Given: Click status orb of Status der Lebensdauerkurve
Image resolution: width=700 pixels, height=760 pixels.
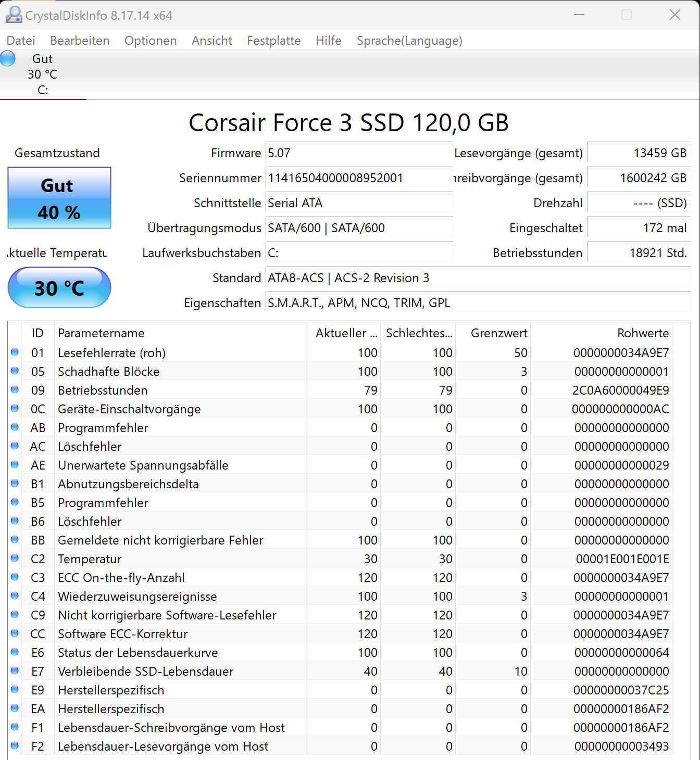Looking at the screenshot, I should coord(15,652).
